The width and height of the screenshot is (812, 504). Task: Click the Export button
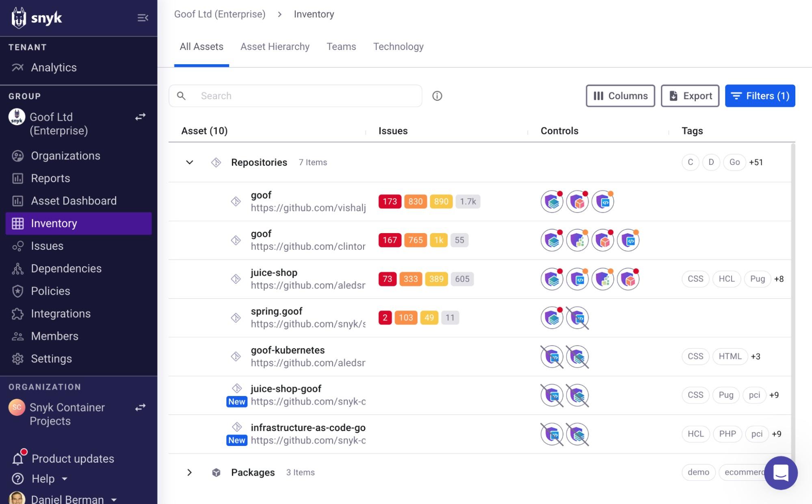690,96
